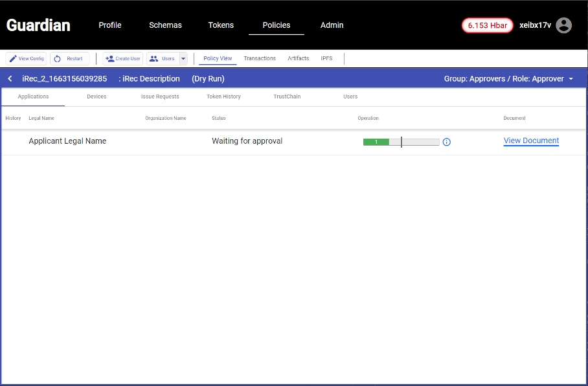Open the Tokens menu
Screen dimensions: 588x386
point(221,25)
